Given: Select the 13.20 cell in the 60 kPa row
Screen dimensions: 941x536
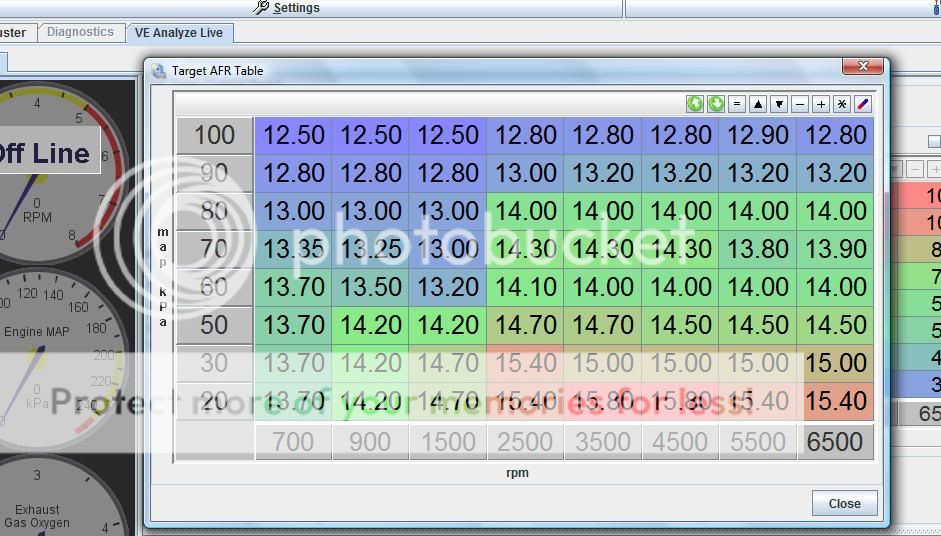Looking at the screenshot, I should [448, 287].
